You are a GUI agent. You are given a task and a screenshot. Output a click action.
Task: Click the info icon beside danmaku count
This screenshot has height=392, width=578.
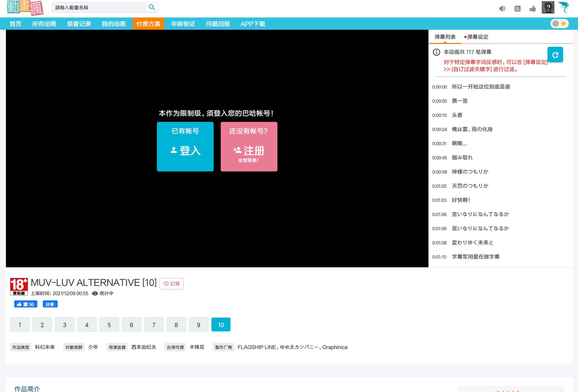436,52
